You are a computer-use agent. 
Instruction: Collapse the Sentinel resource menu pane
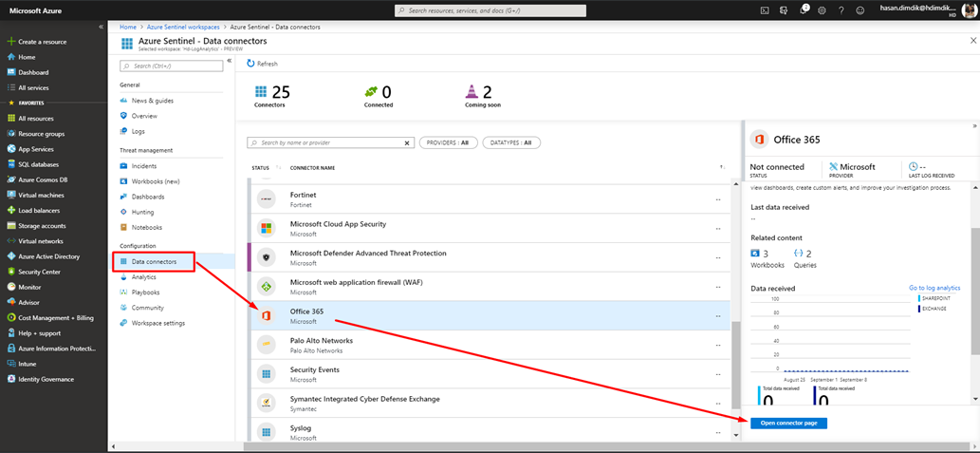229,60
